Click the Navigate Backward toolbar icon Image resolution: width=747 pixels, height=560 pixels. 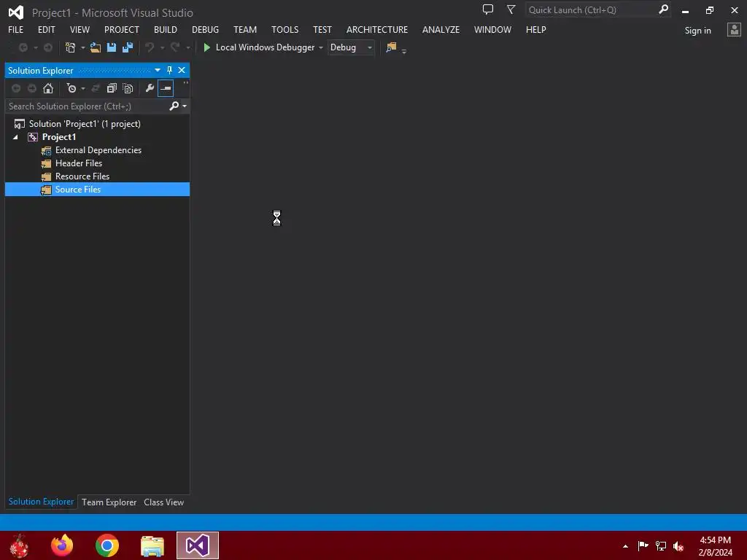coord(23,47)
